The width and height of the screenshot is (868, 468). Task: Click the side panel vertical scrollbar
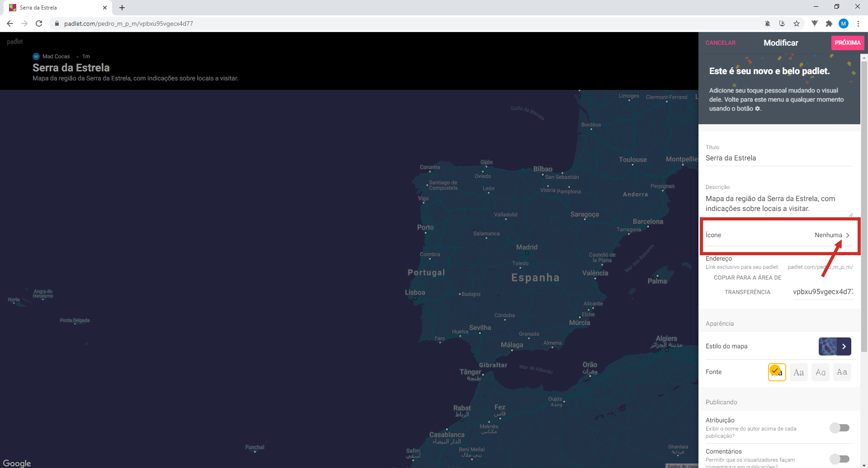point(864,206)
